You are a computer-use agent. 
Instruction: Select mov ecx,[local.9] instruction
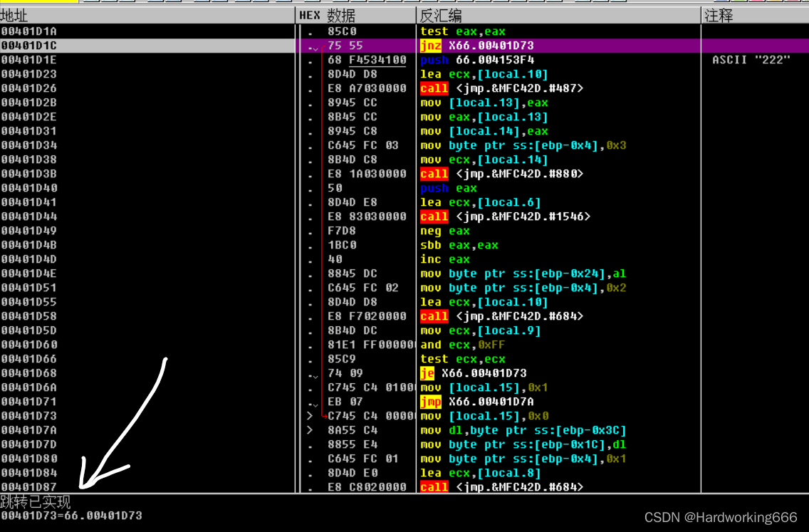(480, 330)
